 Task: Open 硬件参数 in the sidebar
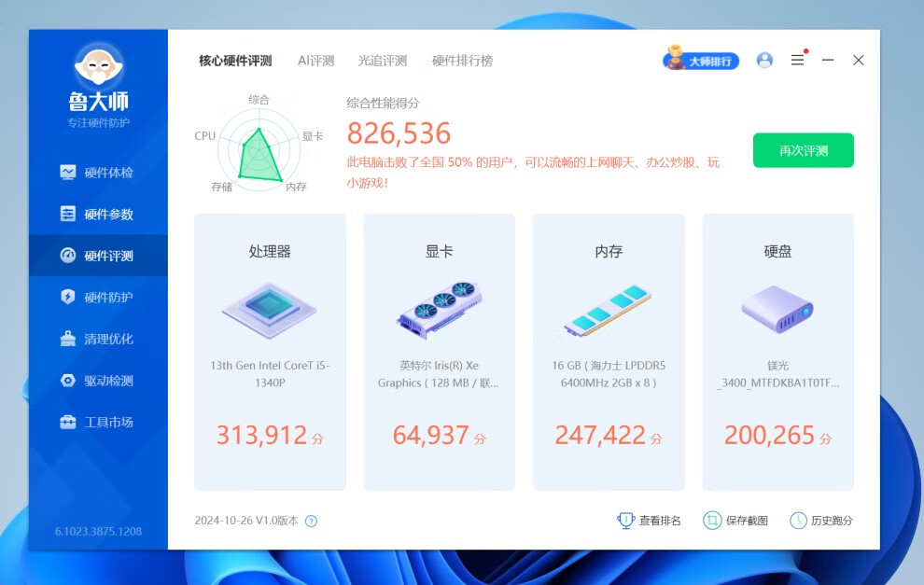point(98,214)
